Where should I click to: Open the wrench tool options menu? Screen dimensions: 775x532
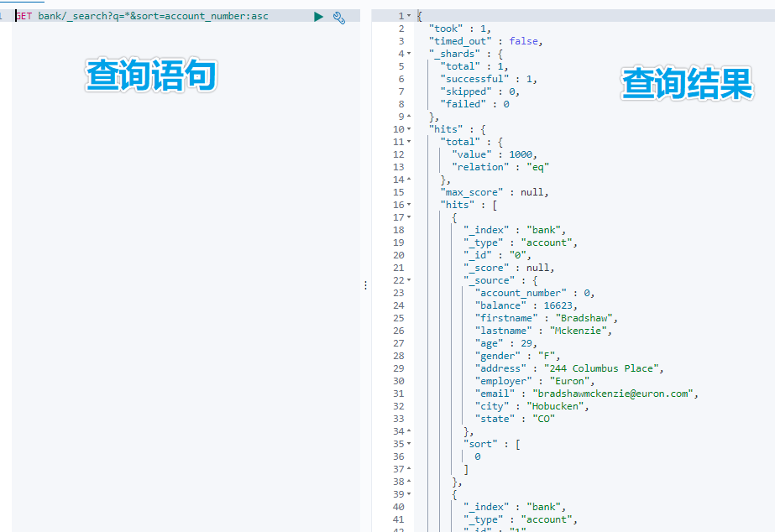coord(338,16)
